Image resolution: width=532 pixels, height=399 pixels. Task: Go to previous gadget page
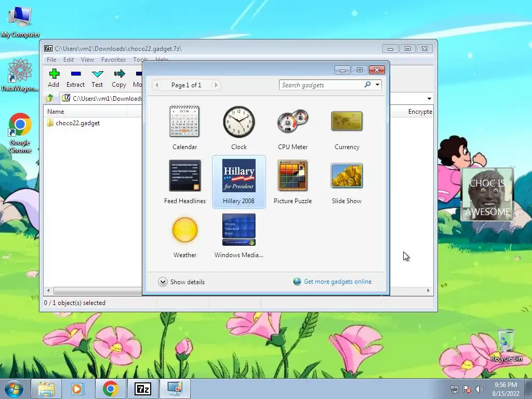pyautogui.click(x=157, y=85)
